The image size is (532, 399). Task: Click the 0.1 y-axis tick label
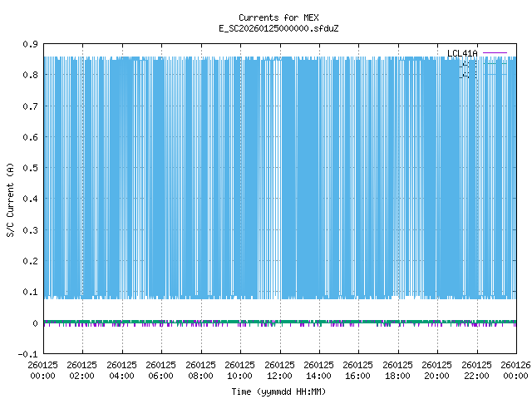(31, 292)
